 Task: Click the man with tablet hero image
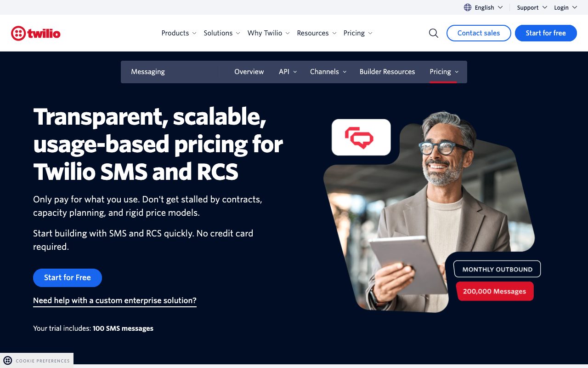430,212
